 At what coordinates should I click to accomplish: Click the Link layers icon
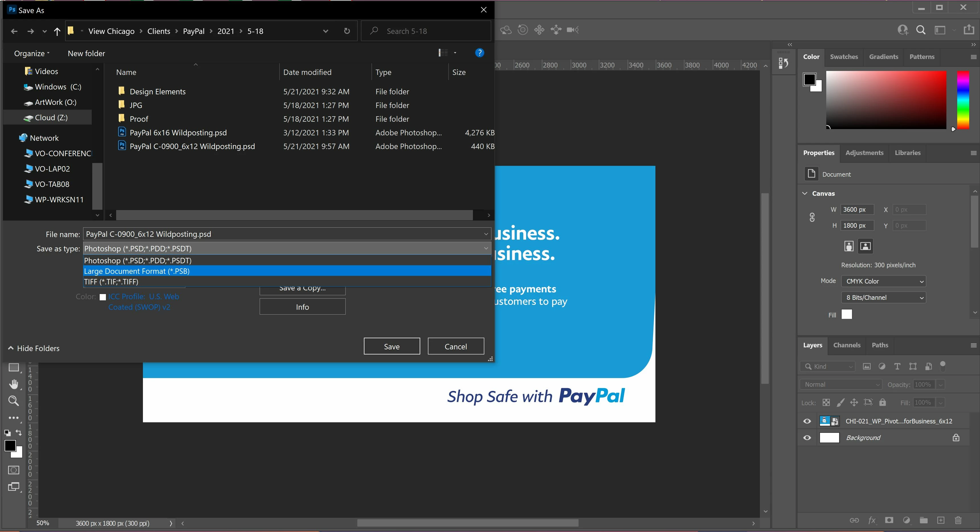click(854, 520)
